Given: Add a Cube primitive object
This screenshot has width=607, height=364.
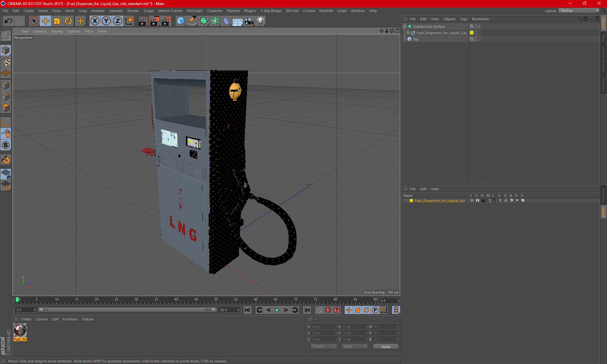Looking at the screenshot, I should coord(181,21).
